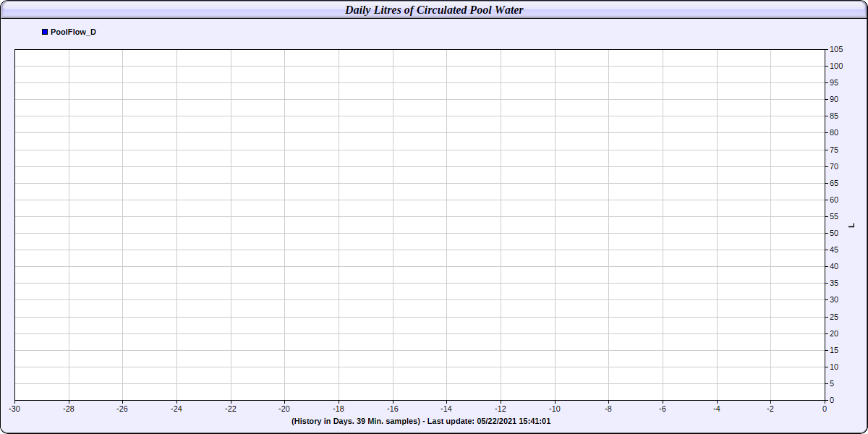Click the blue PoolFlow_D legend color square
Viewport: 868px width, 434px height.
click(45, 32)
